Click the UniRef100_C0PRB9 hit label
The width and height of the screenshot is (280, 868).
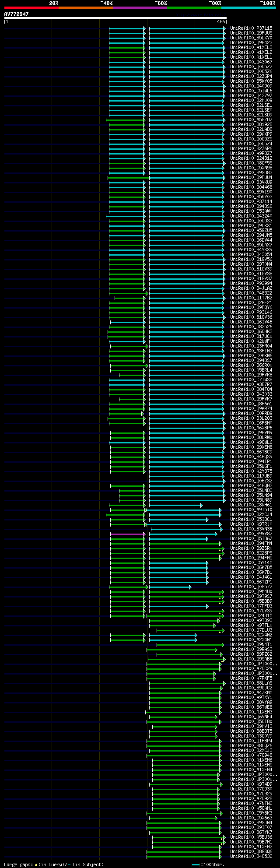251,414
